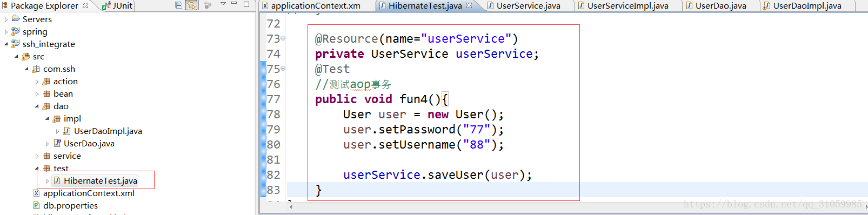
Task: Click the action package icon
Action: pos(46,82)
